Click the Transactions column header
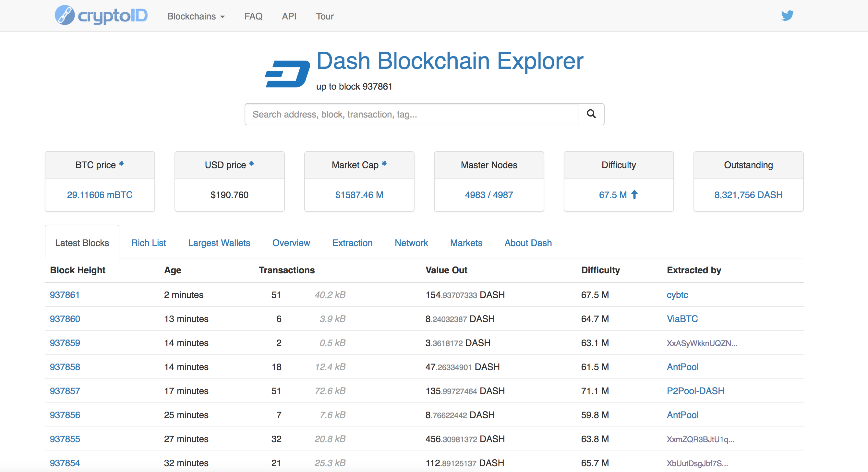The width and height of the screenshot is (868, 472). point(286,270)
